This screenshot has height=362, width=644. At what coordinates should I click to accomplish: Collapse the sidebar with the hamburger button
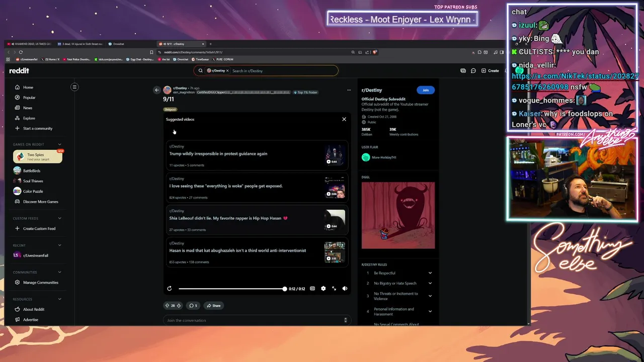(74, 87)
